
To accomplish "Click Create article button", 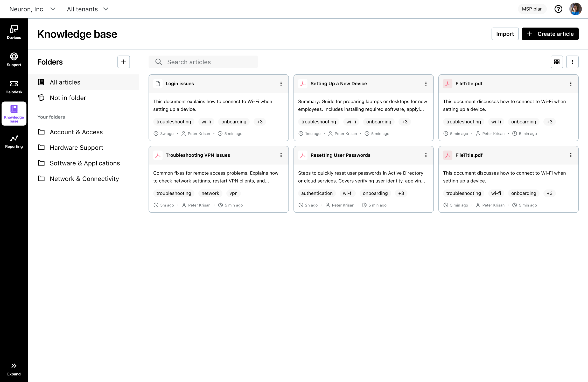I will tap(550, 34).
